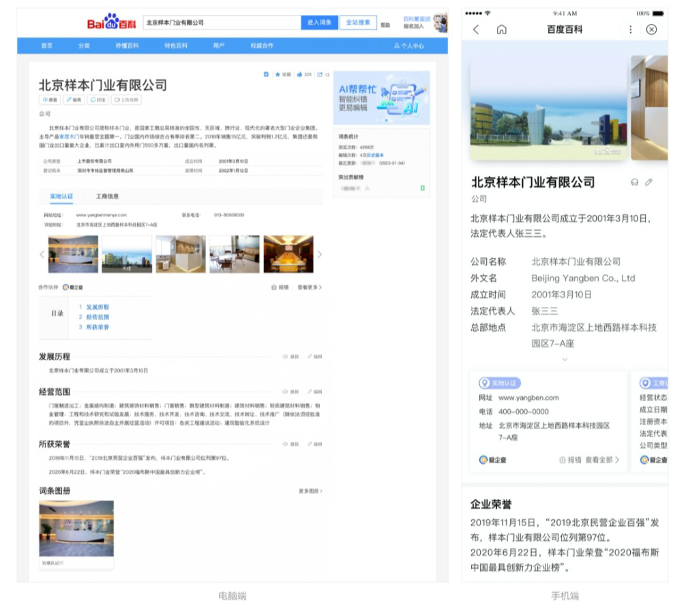Image resolution: width=688 pixels, height=616 pixels.
Task: Click the gallery left arrow on desktop
Action: pyautogui.click(x=42, y=254)
